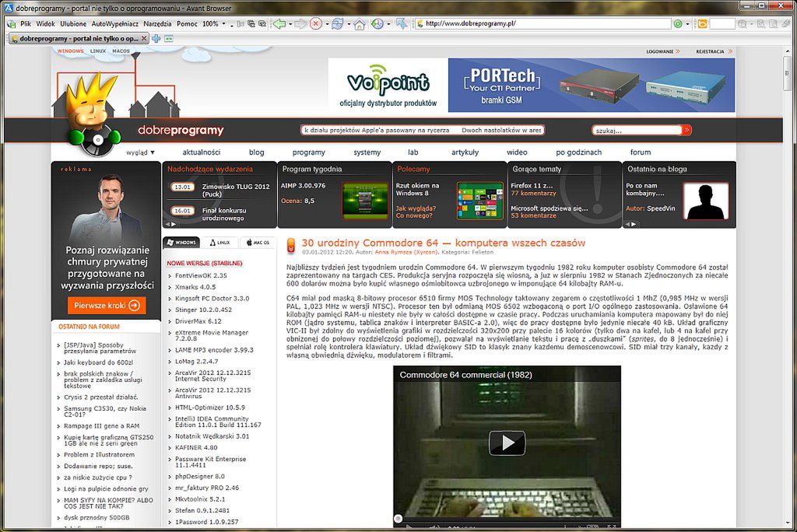This screenshot has height=532, width=797.
Task: Open the PORTech bramki GSM banner
Action: click(592, 85)
